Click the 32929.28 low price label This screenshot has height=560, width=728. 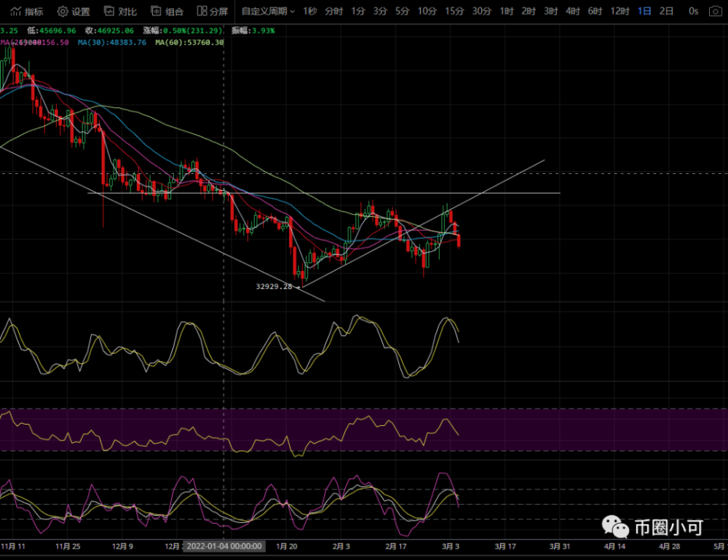click(274, 286)
